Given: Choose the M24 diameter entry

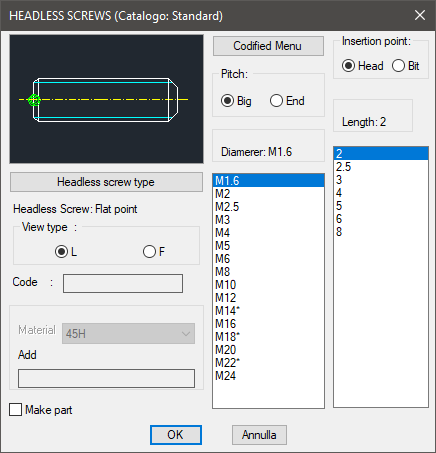Looking at the screenshot, I should (x=268, y=376).
